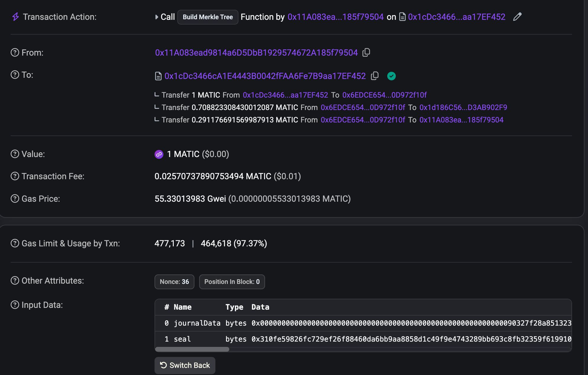Click the Input Data help icon
The image size is (588, 375).
15,305
